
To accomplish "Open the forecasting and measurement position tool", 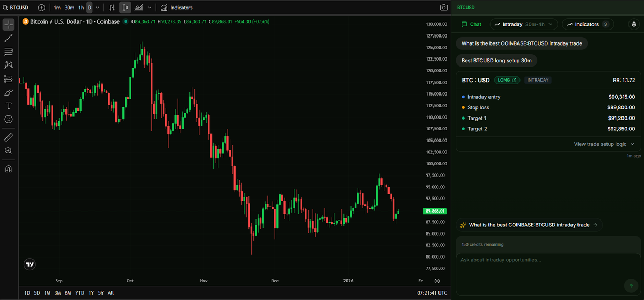I will 9,78.
